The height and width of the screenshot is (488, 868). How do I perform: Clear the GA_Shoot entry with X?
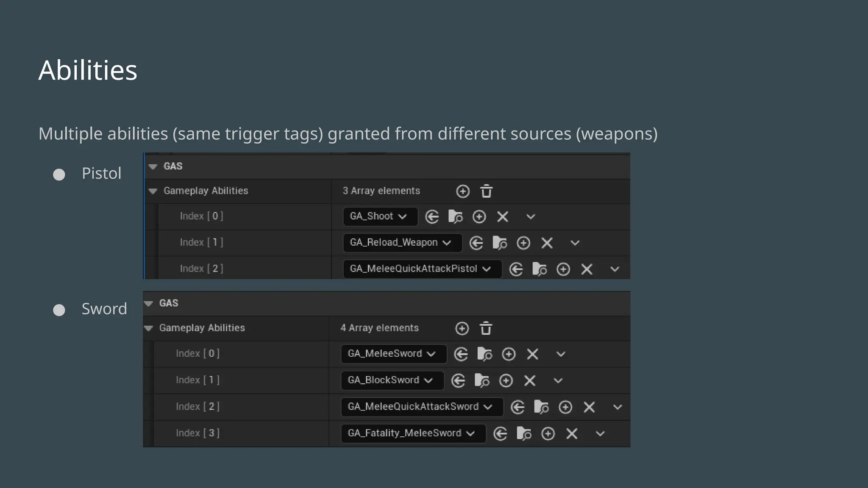click(x=503, y=217)
